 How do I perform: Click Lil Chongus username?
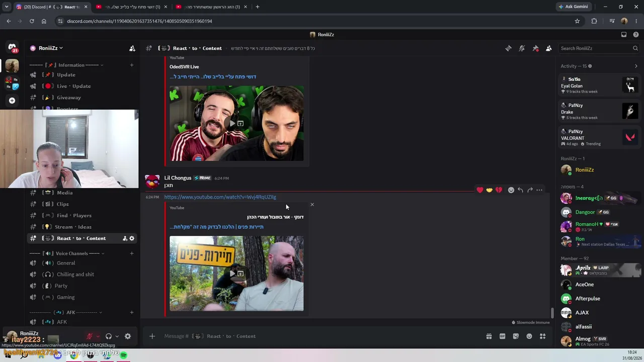coord(178,178)
